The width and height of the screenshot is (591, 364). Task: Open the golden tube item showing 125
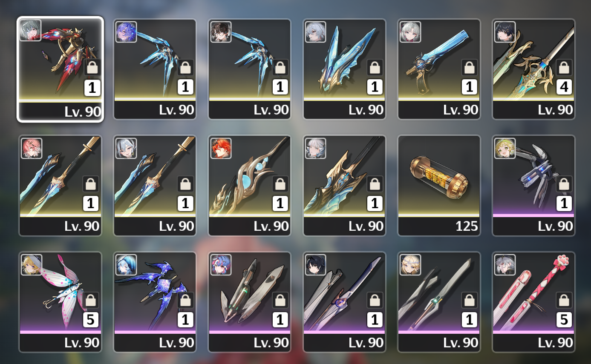439,185
